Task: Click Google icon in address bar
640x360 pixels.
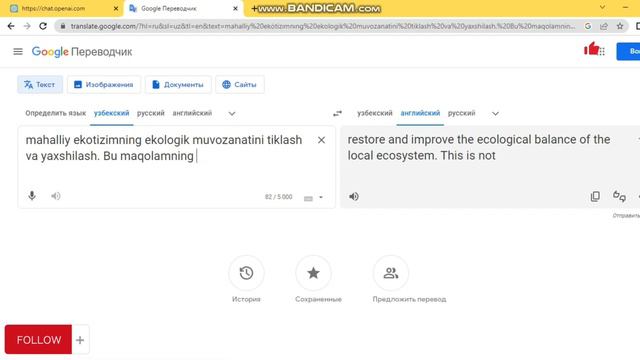Action: [x=588, y=26]
